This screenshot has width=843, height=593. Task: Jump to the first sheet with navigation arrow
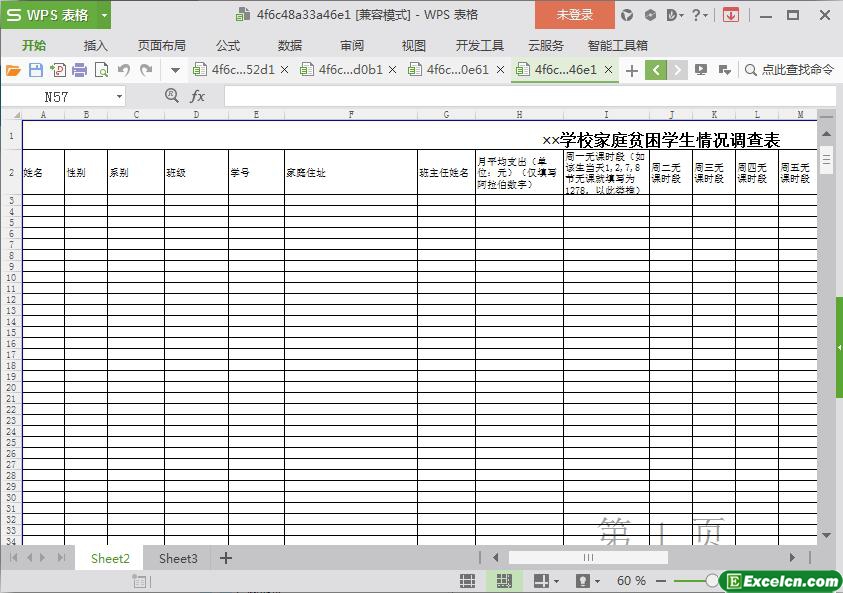click(x=14, y=558)
